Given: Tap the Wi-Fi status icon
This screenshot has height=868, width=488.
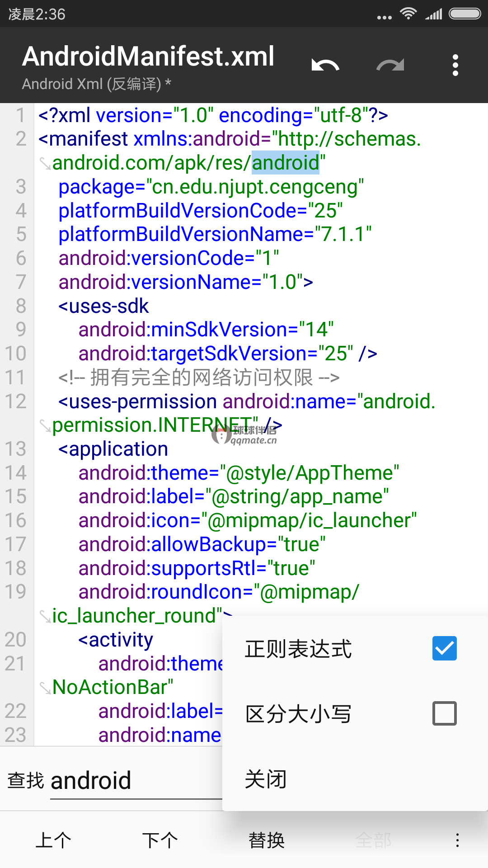Looking at the screenshot, I should pos(408,14).
